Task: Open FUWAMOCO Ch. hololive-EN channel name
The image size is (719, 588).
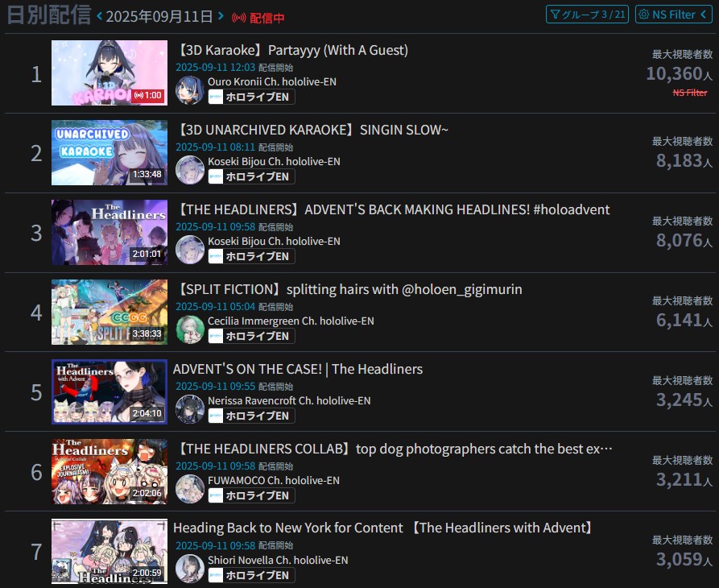Action: [x=274, y=481]
